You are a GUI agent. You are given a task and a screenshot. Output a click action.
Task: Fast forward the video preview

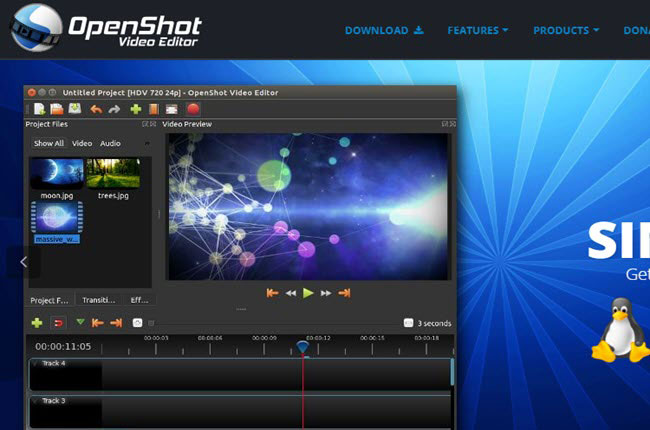tap(326, 293)
